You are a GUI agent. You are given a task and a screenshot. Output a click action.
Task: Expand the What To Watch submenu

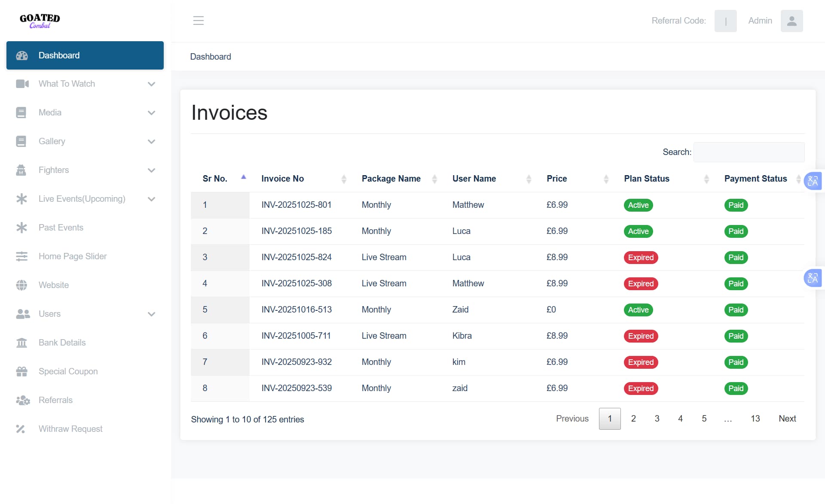tap(151, 84)
